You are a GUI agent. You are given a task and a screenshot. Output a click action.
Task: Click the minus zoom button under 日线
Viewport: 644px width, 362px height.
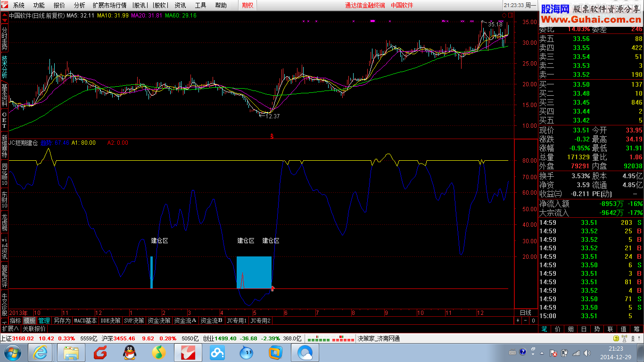[526, 321]
